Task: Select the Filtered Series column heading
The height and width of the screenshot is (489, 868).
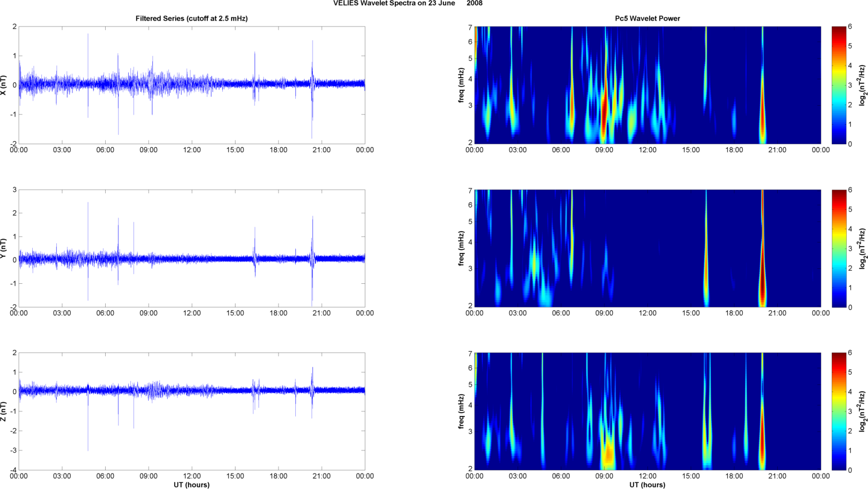Action: (191, 18)
